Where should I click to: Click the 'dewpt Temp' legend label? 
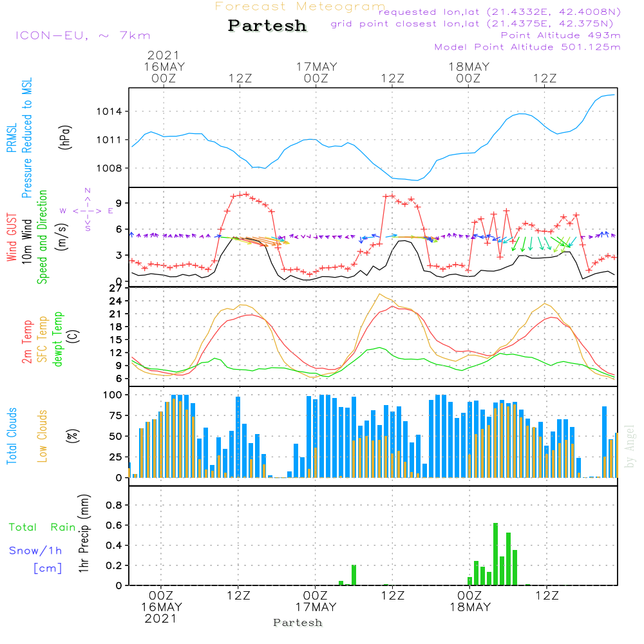point(57,339)
